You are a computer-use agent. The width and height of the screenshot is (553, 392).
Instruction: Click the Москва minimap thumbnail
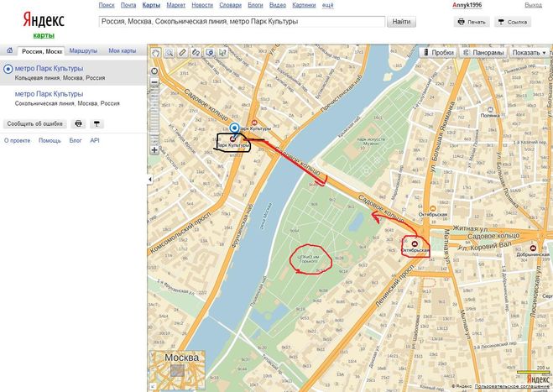pyautogui.click(x=177, y=370)
